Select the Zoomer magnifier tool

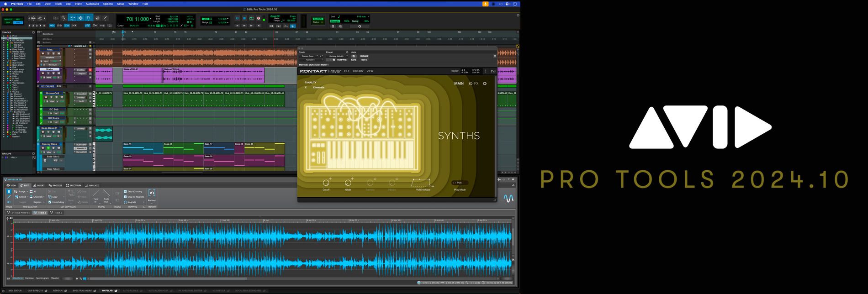coord(64,18)
